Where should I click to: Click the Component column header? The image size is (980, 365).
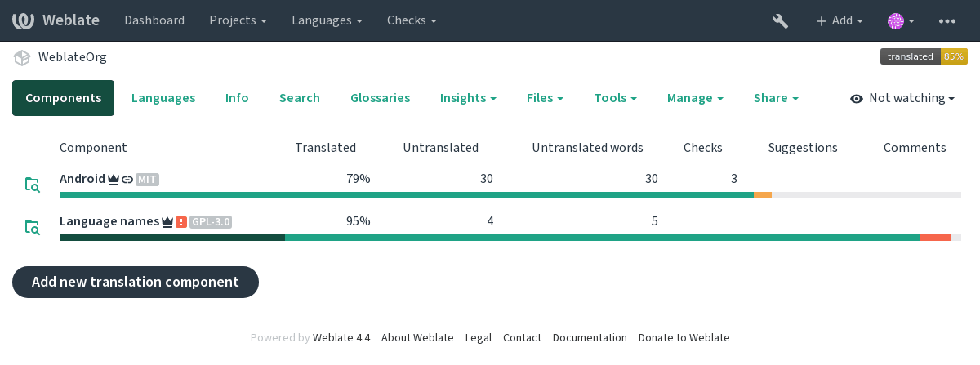(x=93, y=148)
